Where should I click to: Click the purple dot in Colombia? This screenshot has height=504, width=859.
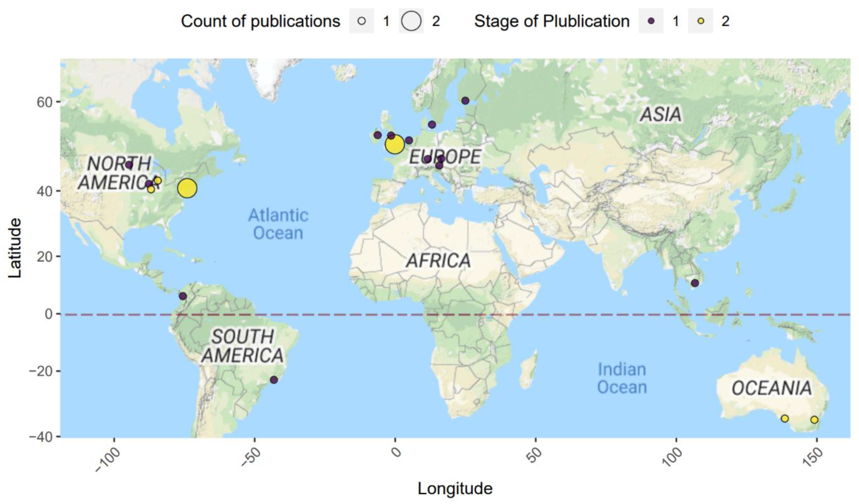click(183, 296)
